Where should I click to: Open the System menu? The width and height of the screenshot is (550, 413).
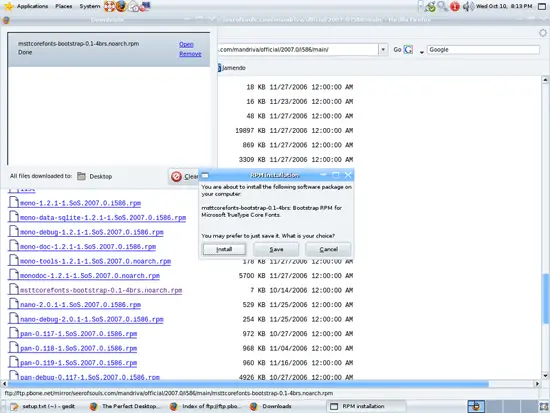click(x=89, y=6)
